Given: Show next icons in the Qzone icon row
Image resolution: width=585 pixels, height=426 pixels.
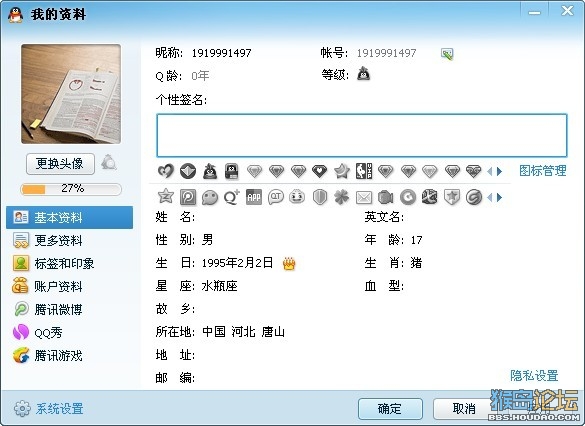Looking at the screenshot, I should click(x=500, y=197).
